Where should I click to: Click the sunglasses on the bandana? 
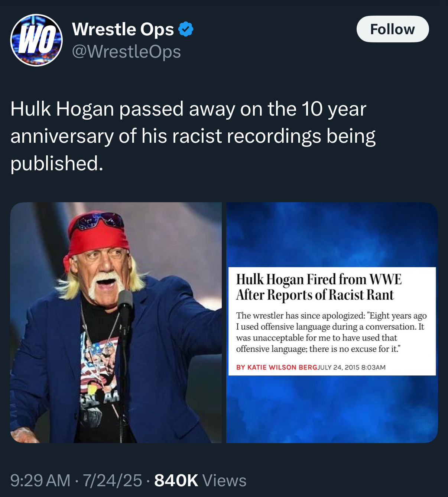click(99, 220)
